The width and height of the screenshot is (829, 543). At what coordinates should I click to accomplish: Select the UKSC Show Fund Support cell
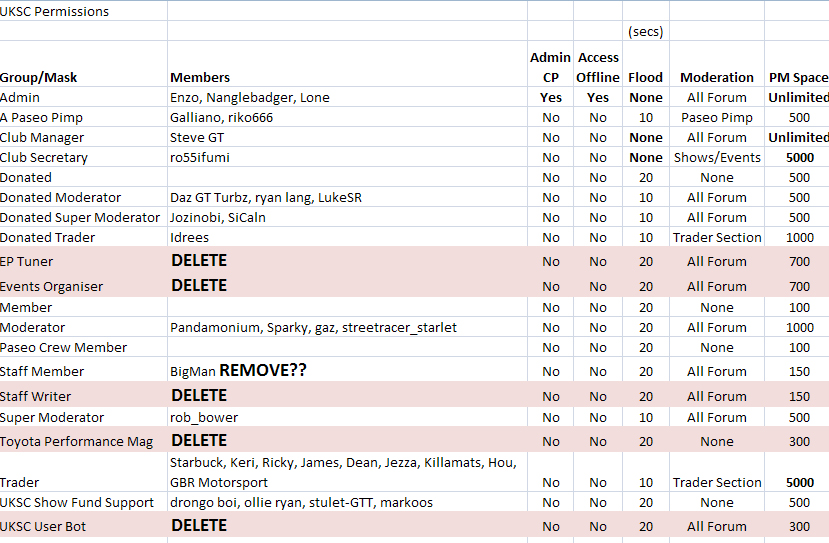click(x=84, y=502)
